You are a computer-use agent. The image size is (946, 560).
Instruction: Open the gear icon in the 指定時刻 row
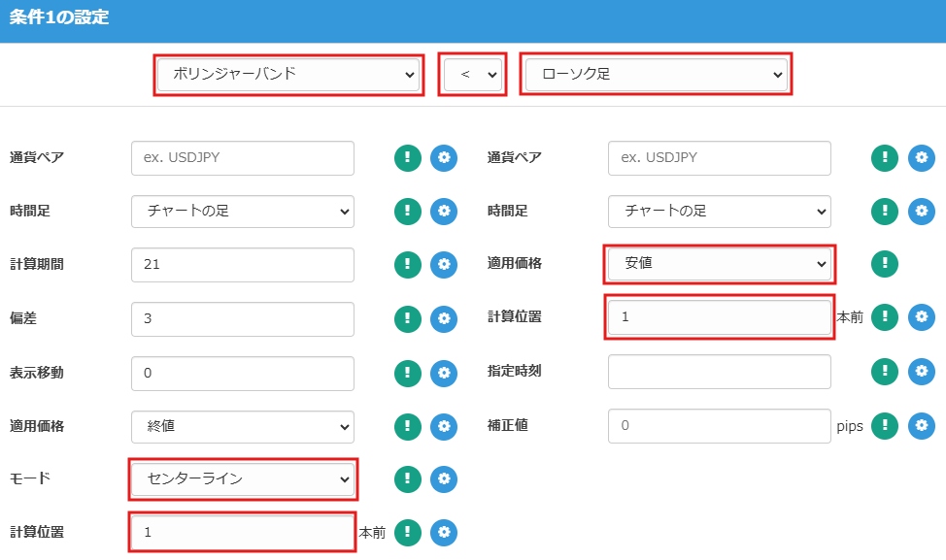tap(921, 372)
